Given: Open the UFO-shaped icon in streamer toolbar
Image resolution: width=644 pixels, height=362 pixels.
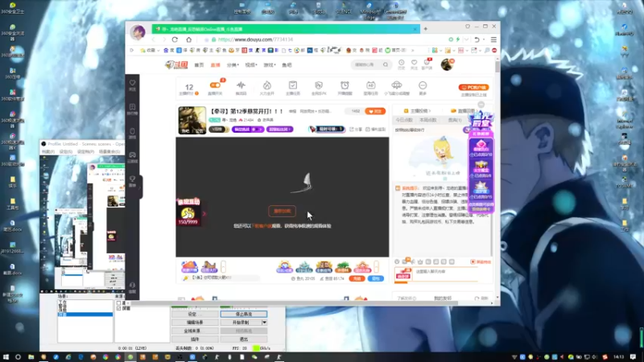Looking at the screenshot, I should coord(396,85).
